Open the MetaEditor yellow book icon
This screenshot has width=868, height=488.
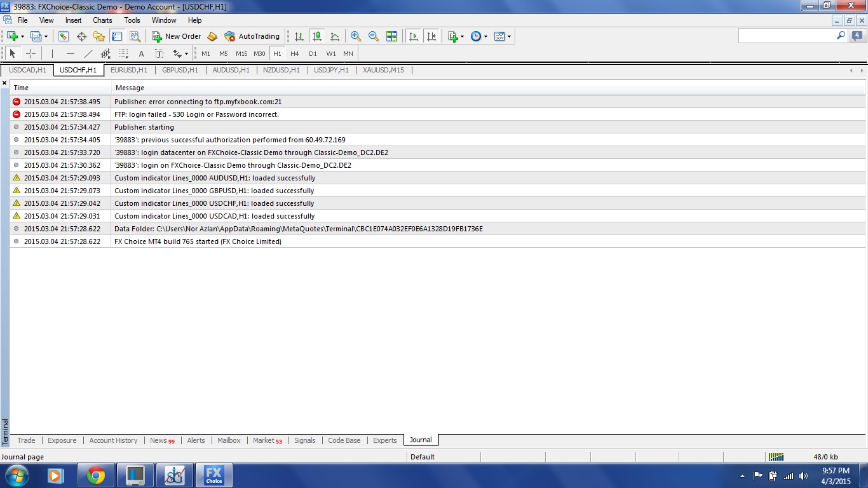(x=212, y=36)
